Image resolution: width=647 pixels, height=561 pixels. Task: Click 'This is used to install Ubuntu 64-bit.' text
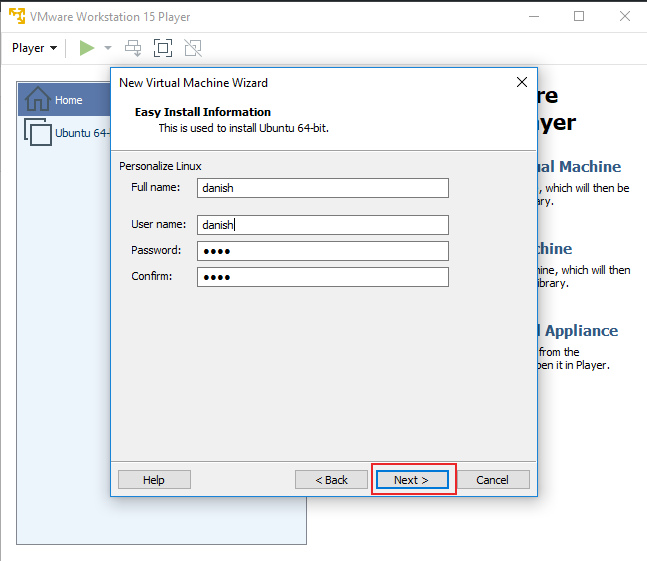tap(243, 128)
